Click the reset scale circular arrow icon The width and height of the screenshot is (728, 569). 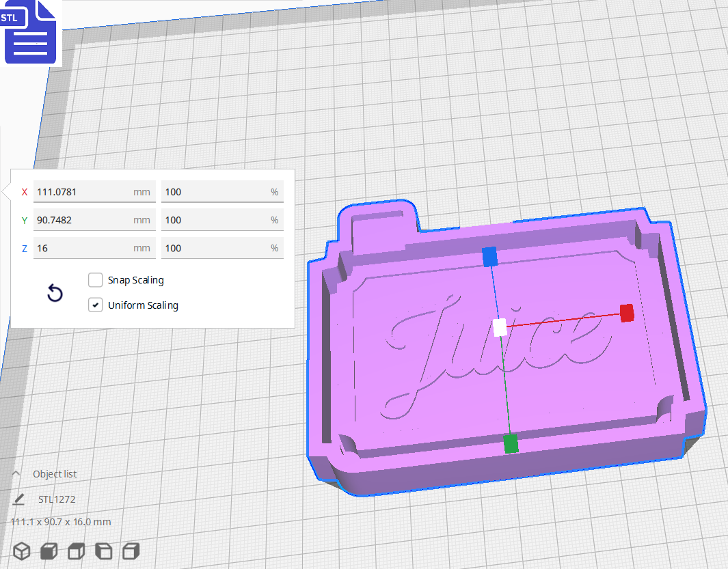point(55,292)
